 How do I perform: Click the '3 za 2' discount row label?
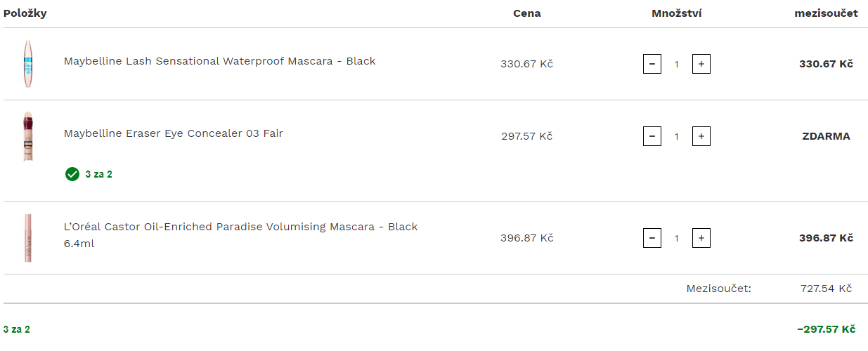(17, 329)
